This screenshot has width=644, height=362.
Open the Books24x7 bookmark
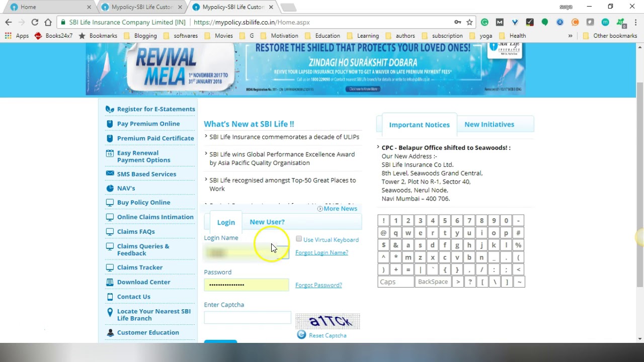pos(53,36)
